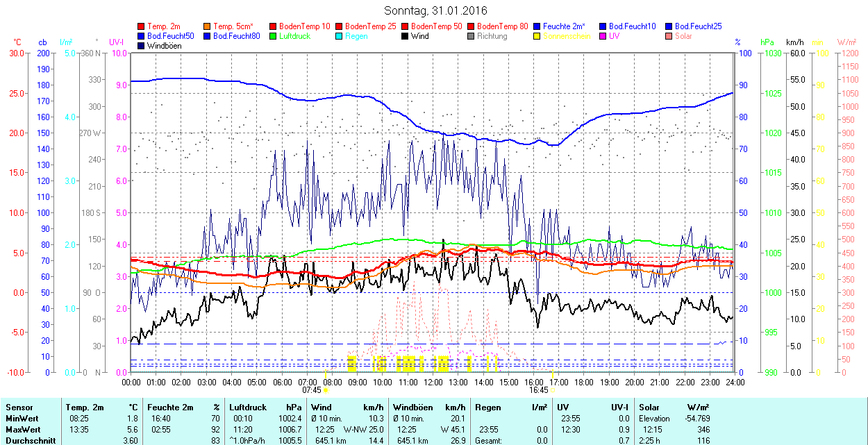Select the dark Windböen legend swatch
Image resolution: width=868 pixels, height=445 pixels.
(x=142, y=46)
